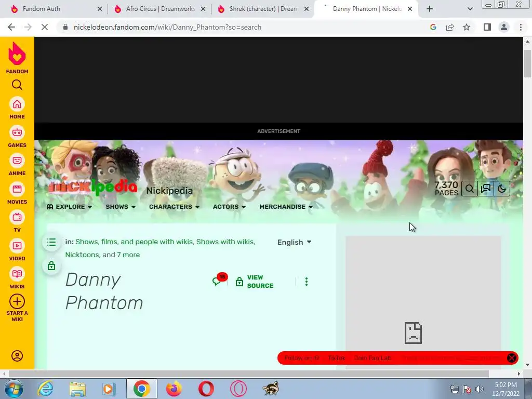Expand the Characters menu
This screenshot has width=532, height=399.
tap(175, 207)
